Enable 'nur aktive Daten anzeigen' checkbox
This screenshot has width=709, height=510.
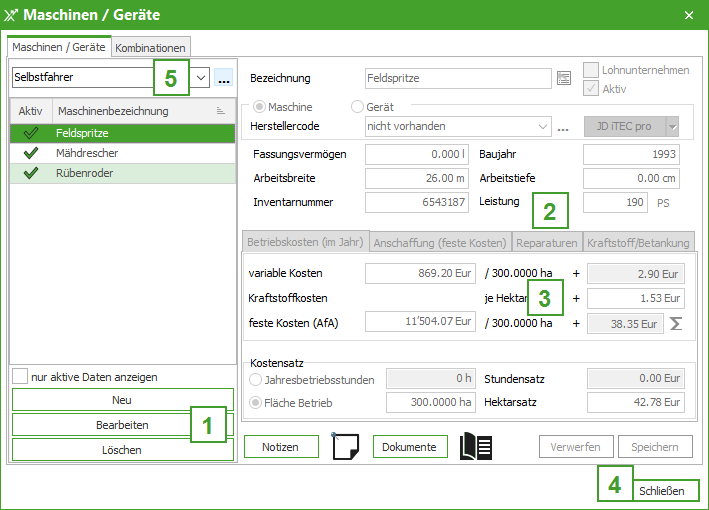click(x=20, y=377)
